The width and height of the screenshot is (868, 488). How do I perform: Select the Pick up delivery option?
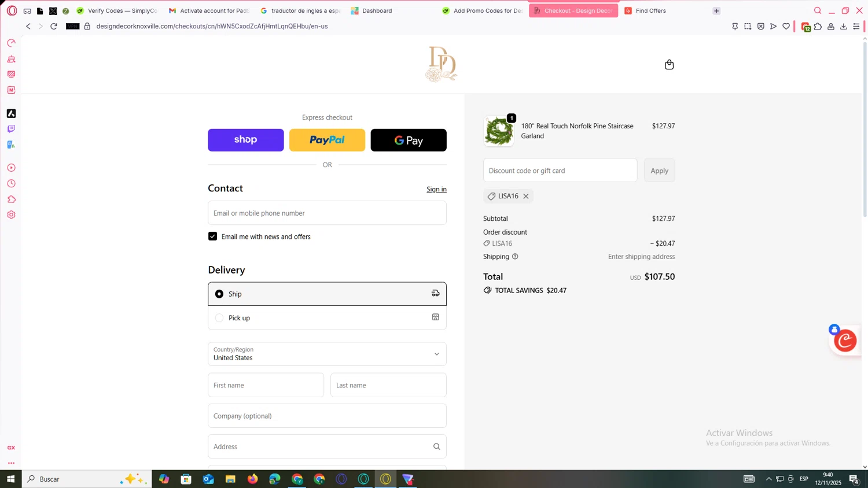[x=327, y=318]
